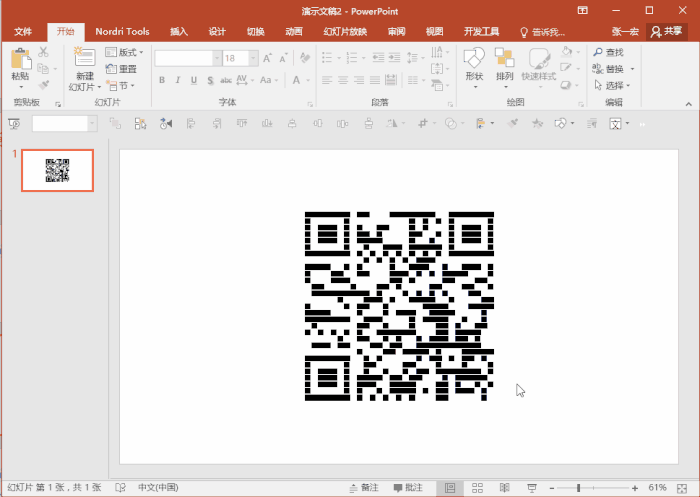Click Comments (批注) in status bar
The height and width of the screenshot is (497, 700).
408,488
